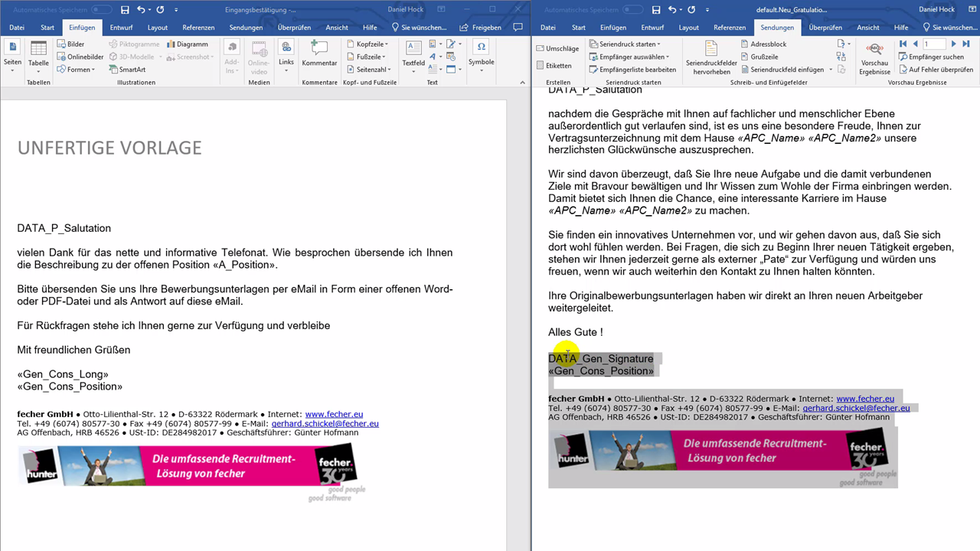Click the Save icon in the right Word window
Viewport: 980px width, 551px height.
pos(656,10)
